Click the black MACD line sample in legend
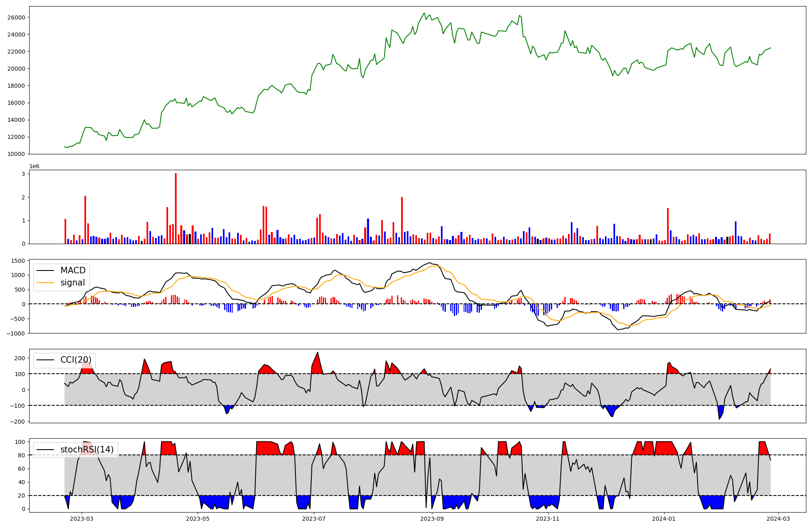This screenshot has height=528, width=812. point(46,270)
